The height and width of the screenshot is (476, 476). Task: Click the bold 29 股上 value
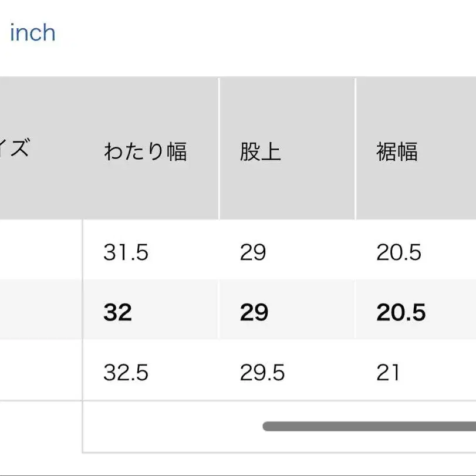pyautogui.click(x=254, y=313)
